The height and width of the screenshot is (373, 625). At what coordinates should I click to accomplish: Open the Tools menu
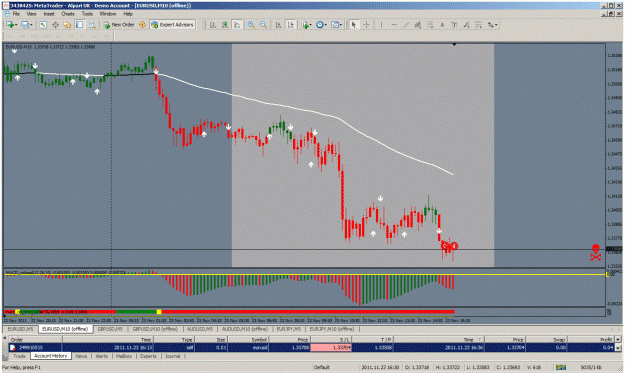click(87, 14)
